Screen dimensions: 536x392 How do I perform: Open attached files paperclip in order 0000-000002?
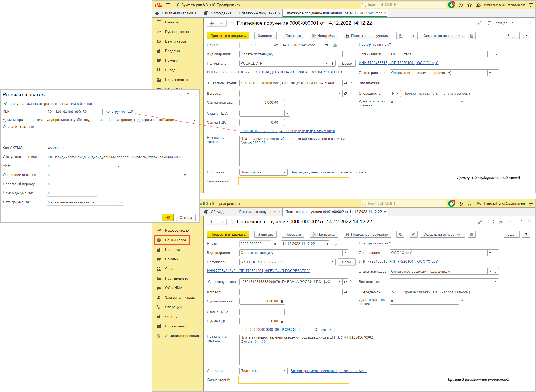pyautogui.click(x=413, y=235)
